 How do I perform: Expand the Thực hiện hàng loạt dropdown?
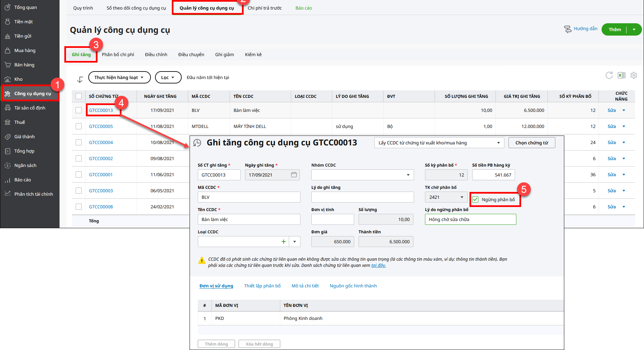pyautogui.click(x=119, y=77)
